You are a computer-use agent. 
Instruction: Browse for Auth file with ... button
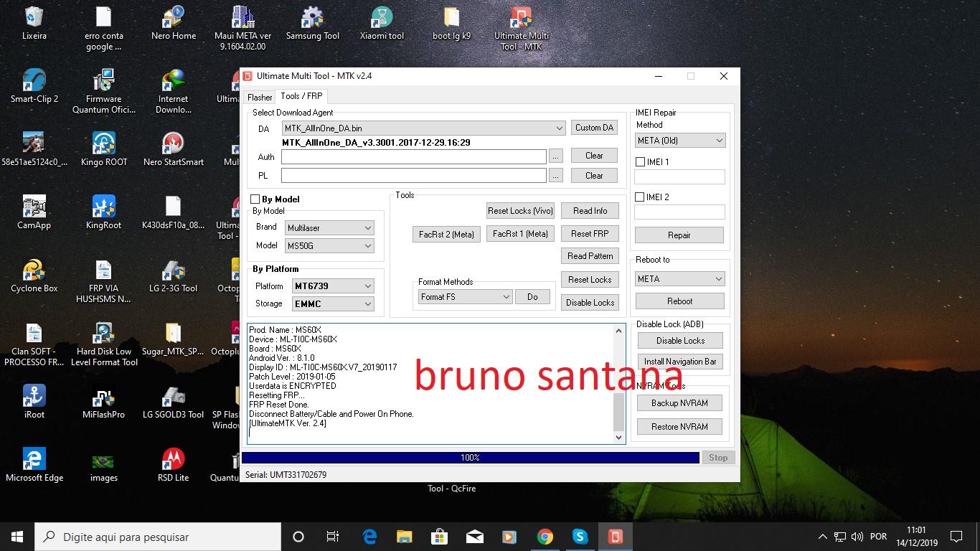pyautogui.click(x=556, y=156)
